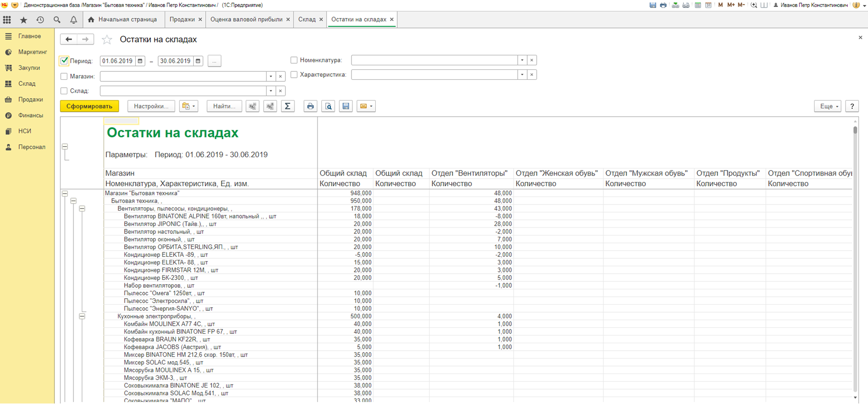Open the Склад field dropdown arrow
This screenshot has height=405, width=868.
[271, 91]
